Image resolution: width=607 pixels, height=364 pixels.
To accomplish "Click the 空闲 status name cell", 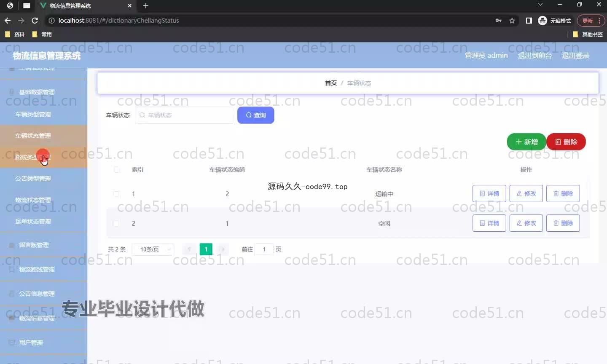I will pos(384,224).
